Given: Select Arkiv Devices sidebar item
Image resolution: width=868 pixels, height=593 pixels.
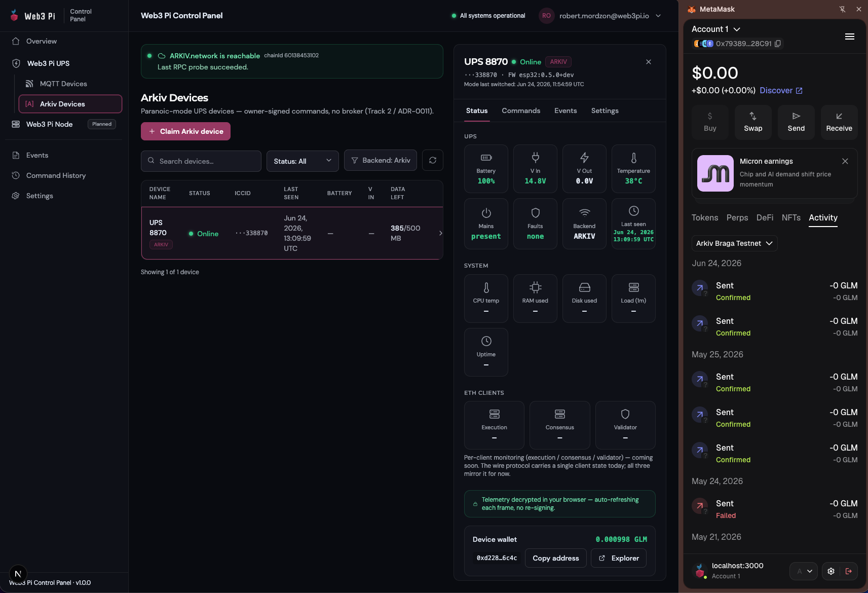Looking at the screenshot, I should [x=70, y=104].
